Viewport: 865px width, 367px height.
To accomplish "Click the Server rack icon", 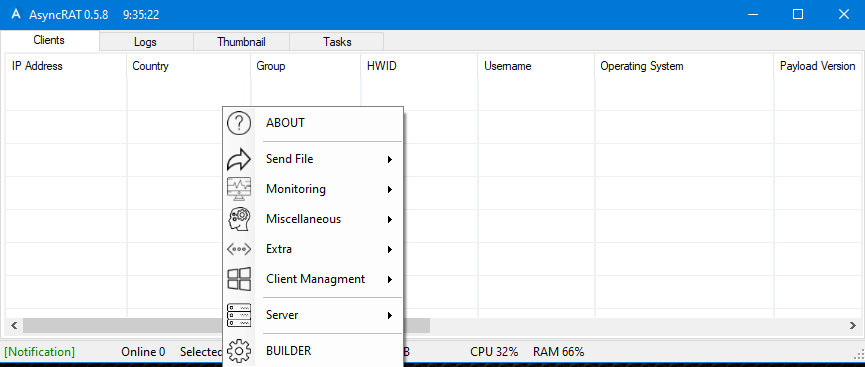I will [x=239, y=315].
